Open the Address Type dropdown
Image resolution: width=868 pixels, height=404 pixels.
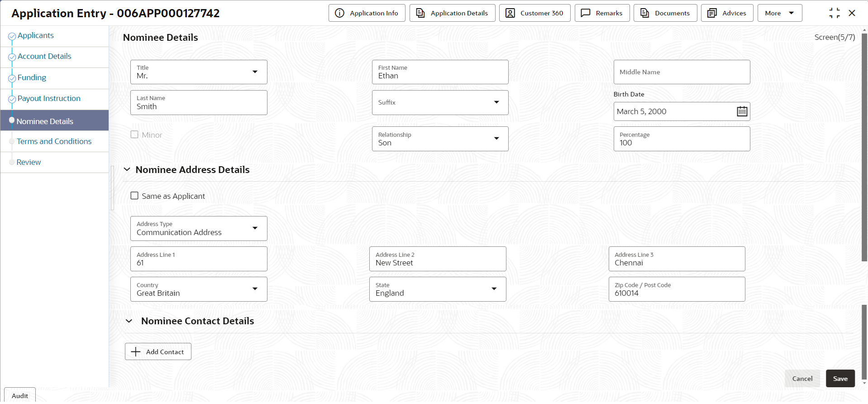[199, 228]
